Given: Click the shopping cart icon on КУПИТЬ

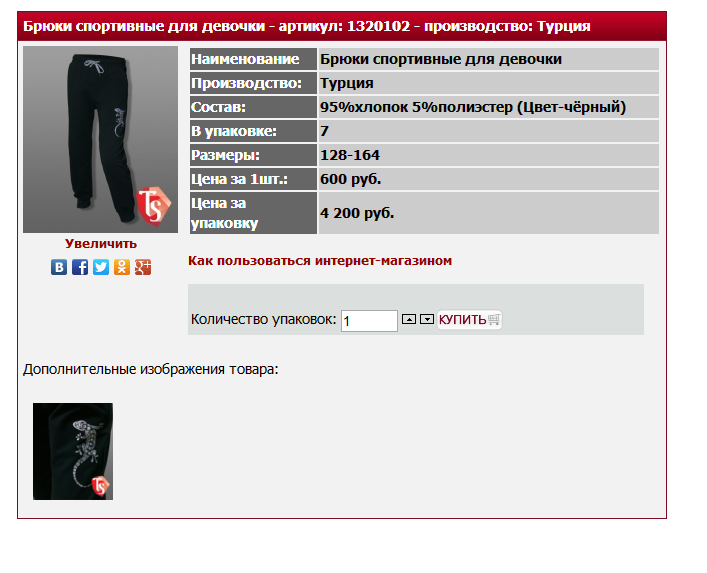Looking at the screenshot, I should pos(494,320).
